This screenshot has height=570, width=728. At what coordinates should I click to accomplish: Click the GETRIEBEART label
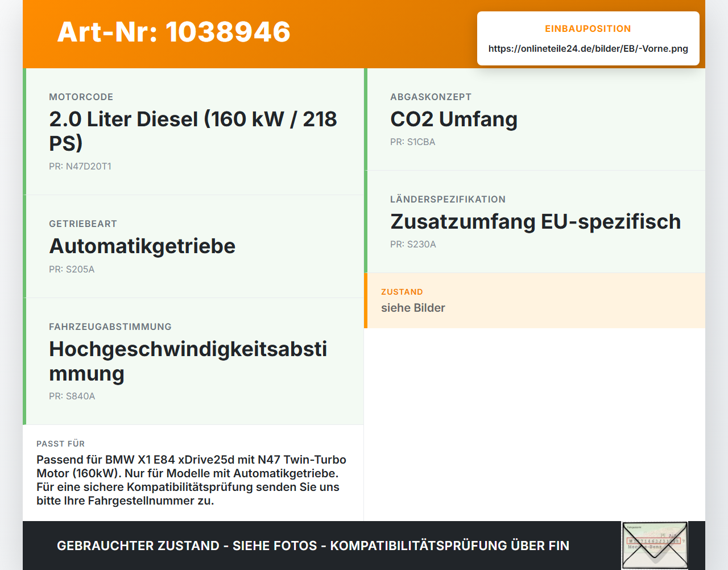(x=83, y=224)
